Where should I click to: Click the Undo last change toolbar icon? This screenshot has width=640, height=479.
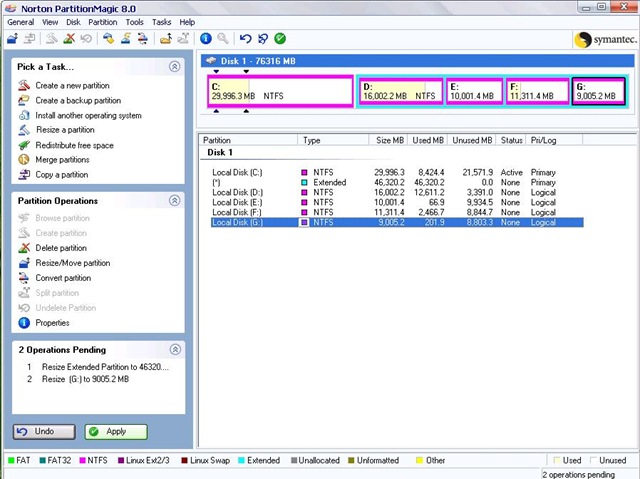pos(244,39)
